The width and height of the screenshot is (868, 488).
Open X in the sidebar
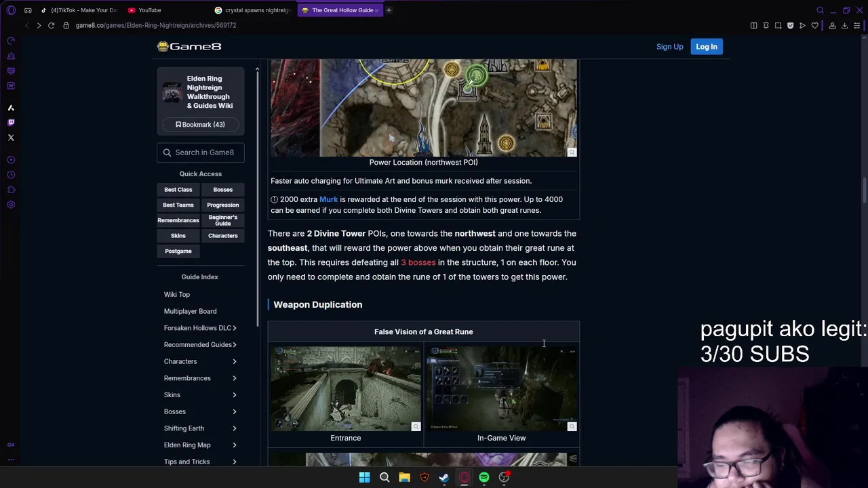point(11,138)
